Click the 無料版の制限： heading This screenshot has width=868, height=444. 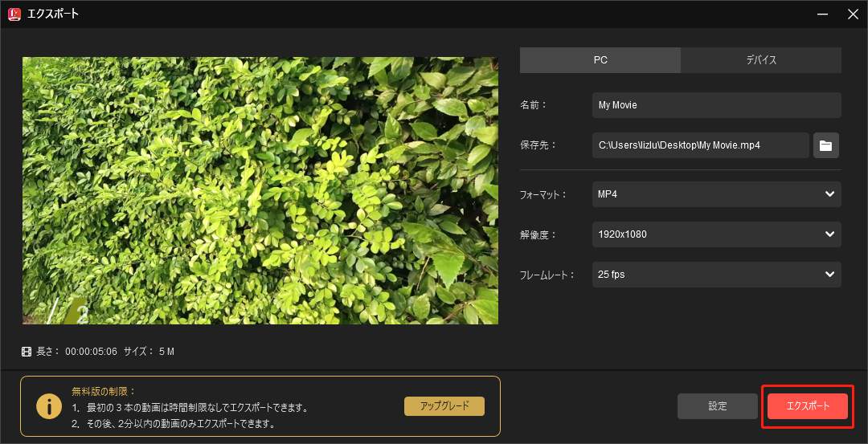point(104,392)
